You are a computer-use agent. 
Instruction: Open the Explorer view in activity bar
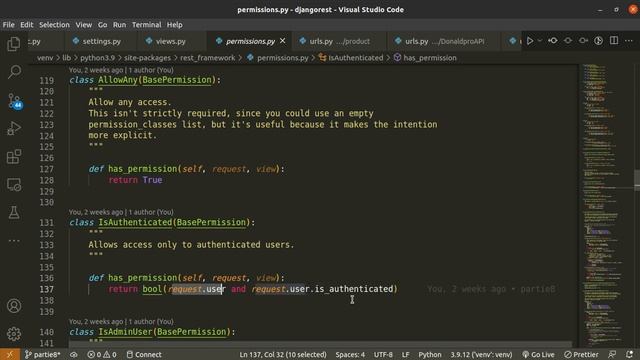coord(14,44)
